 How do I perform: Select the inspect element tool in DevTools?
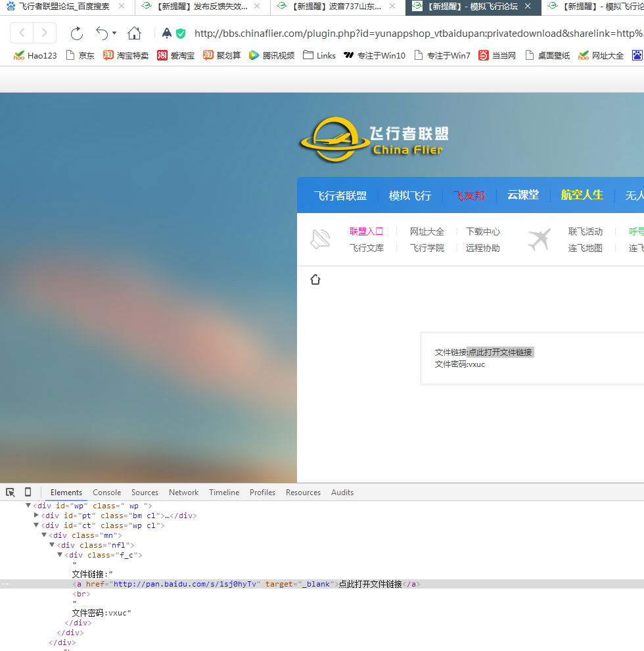[x=10, y=492]
